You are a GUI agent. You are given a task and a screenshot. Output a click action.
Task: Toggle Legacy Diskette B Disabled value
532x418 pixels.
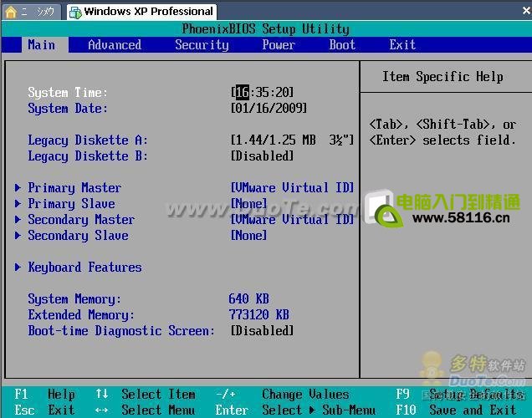(262, 156)
